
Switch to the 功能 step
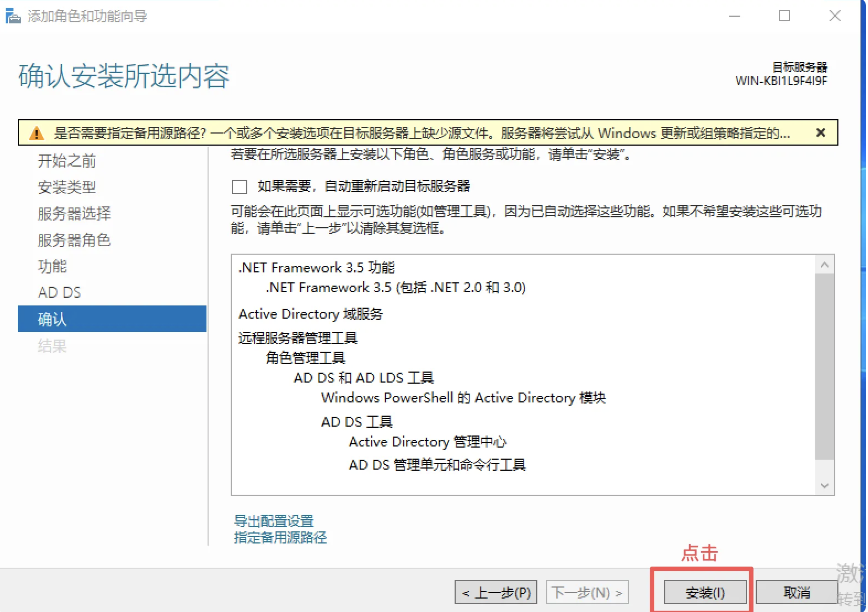click(52, 266)
